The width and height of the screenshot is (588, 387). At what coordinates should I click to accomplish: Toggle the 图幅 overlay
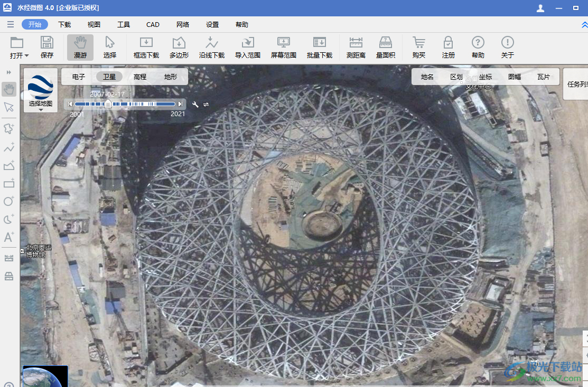pyautogui.click(x=515, y=77)
